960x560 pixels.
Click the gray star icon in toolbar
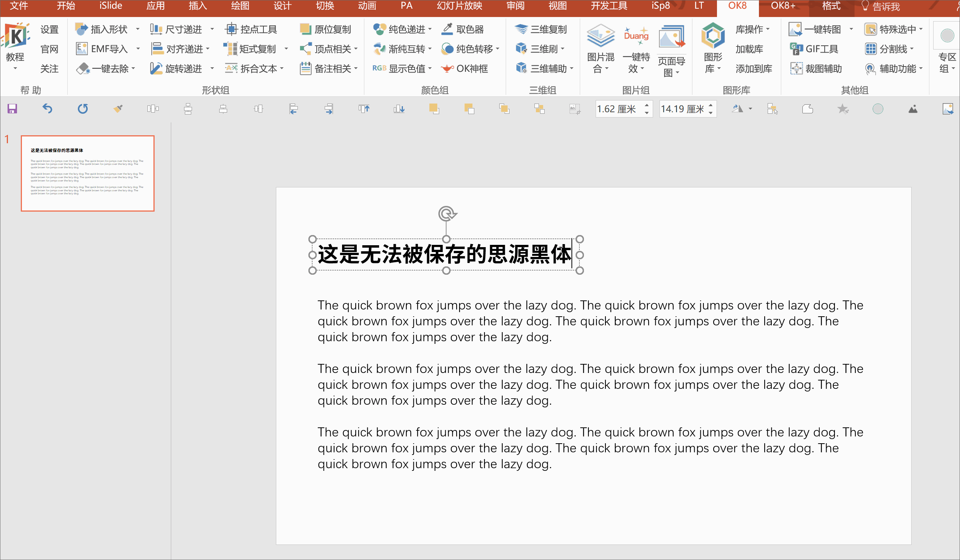pyautogui.click(x=843, y=109)
